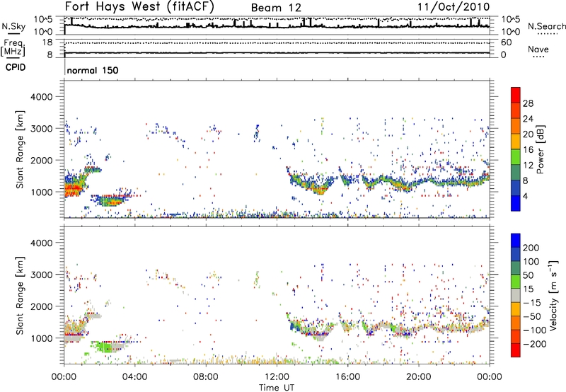
Task: Select the "Beam 12" heading
Action: [276, 8]
